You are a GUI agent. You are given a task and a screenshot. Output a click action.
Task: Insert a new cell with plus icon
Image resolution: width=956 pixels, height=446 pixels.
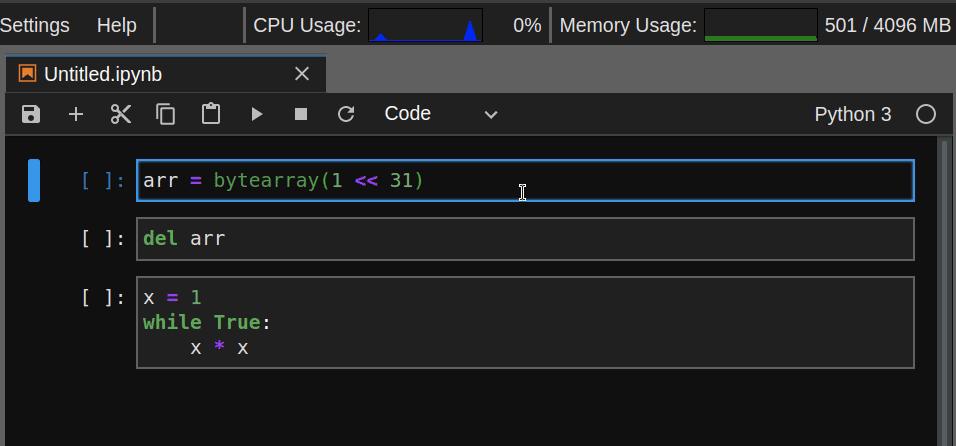pyautogui.click(x=76, y=114)
